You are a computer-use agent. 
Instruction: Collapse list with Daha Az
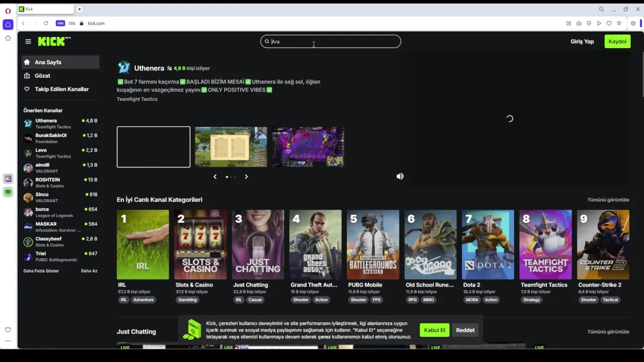point(89,270)
